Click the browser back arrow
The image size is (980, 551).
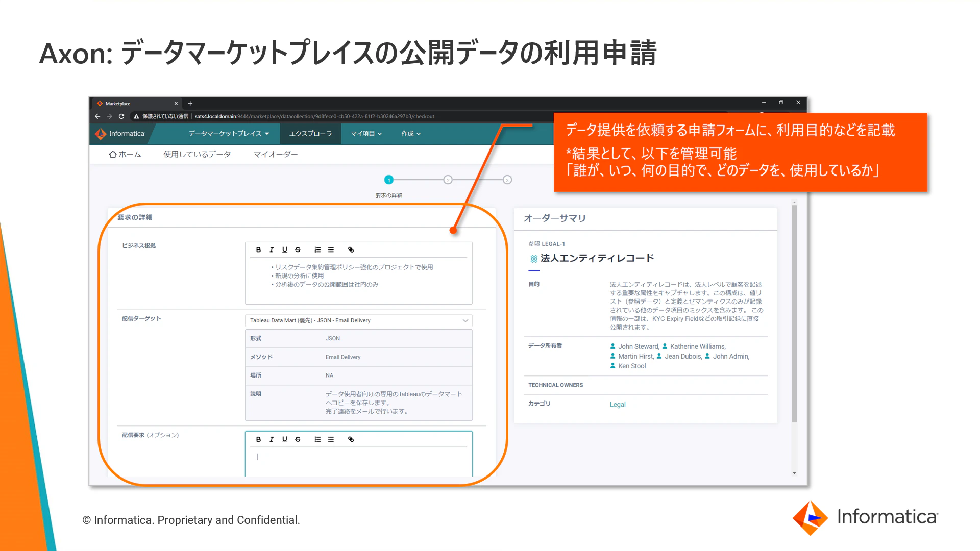[x=97, y=116]
